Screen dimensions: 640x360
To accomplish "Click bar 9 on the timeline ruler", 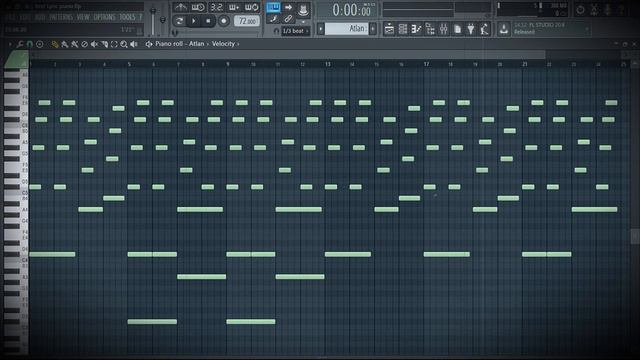I will [x=228, y=64].
